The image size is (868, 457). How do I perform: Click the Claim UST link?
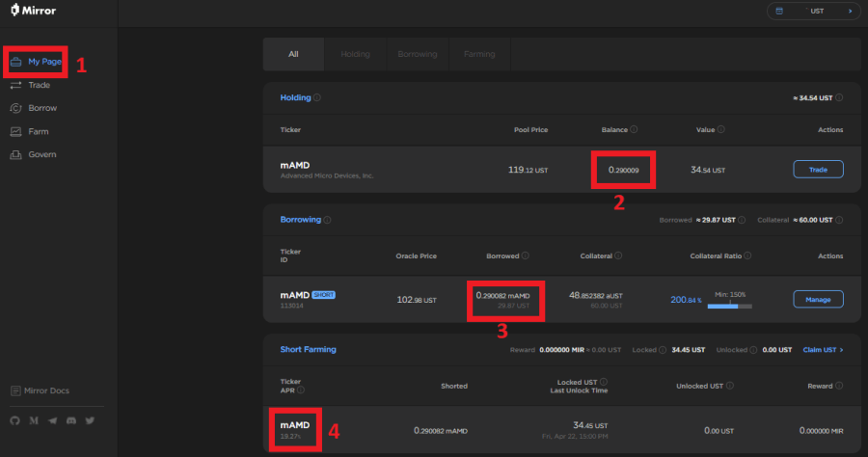point(824,350)
